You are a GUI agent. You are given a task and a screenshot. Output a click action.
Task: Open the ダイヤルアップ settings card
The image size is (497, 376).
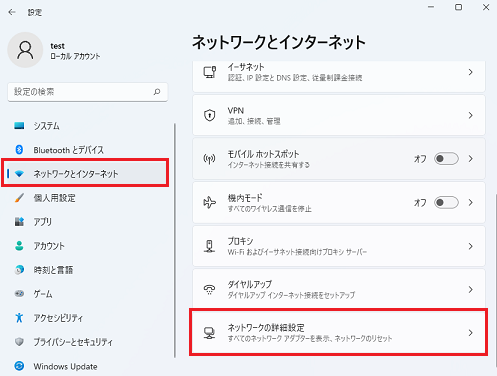pyautogui.click(x=339, y=289)
